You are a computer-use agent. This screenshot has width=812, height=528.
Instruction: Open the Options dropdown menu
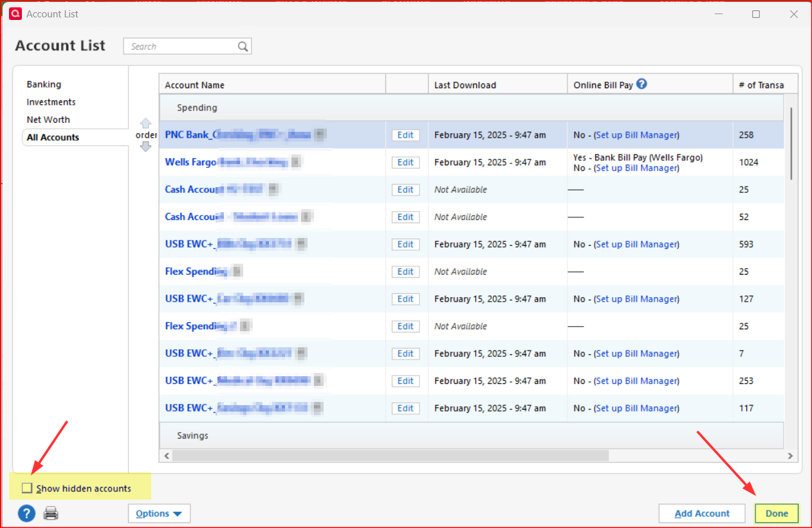tap(159, 513)
